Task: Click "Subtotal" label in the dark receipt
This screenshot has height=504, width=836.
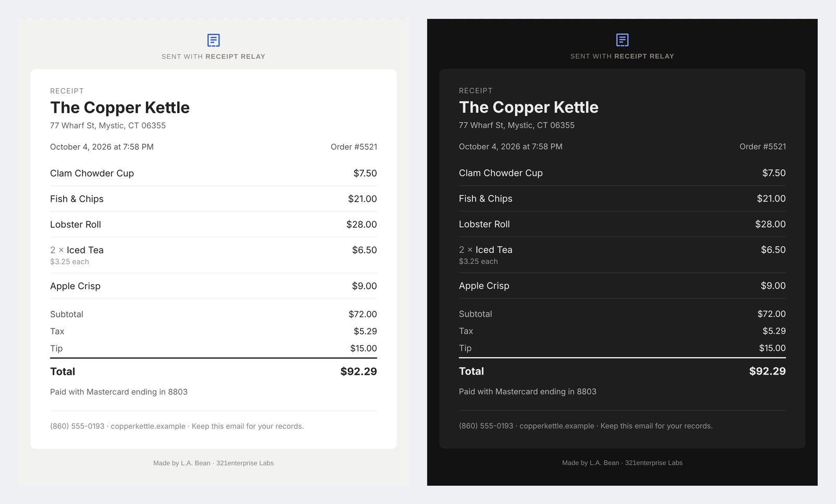Action: [x=475, y=314]
